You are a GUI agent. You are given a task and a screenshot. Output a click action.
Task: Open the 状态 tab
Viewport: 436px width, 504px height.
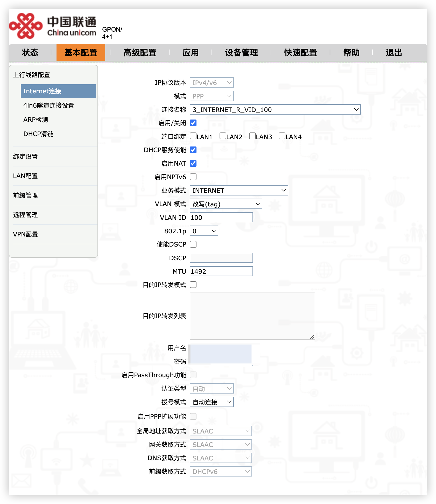click(30, 53)
